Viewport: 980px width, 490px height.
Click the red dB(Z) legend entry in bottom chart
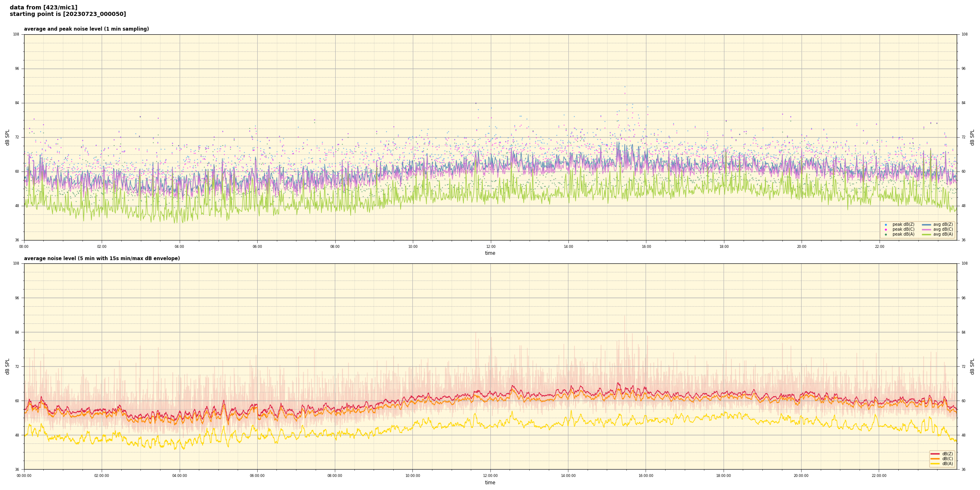point(935,454)
